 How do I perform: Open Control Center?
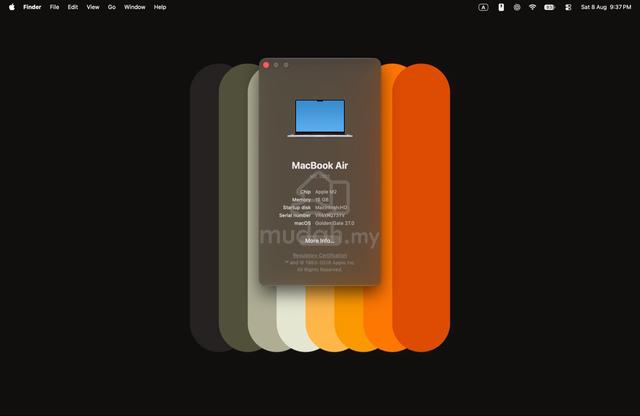pyautogui.click(x=568, y=7)
